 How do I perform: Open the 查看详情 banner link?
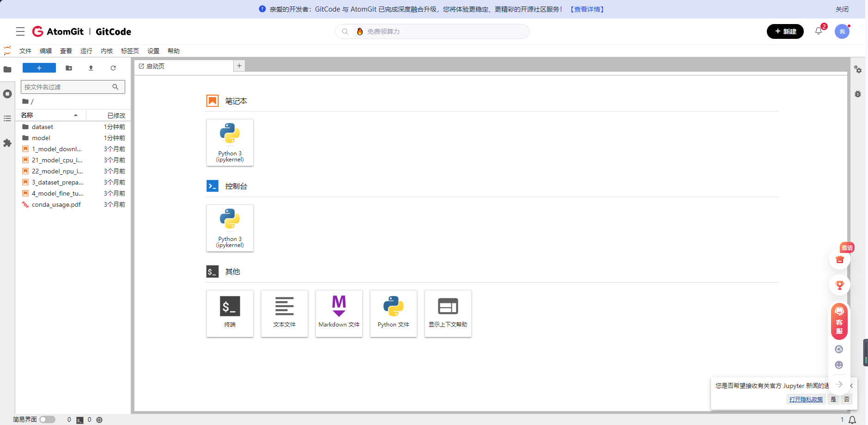click(x=587, y=9)
